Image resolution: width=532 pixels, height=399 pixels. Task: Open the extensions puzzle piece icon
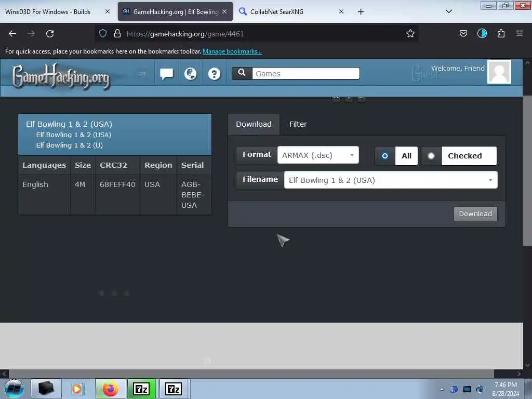(501, 33)
